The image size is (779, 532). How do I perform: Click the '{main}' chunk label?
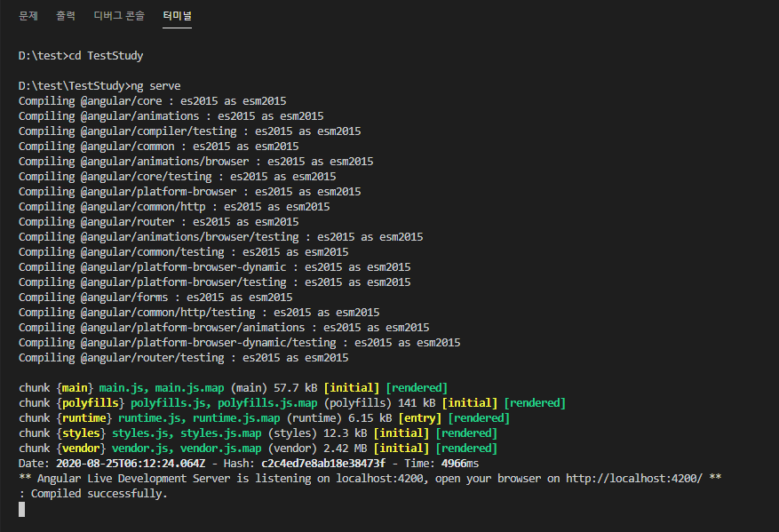pyautogui.click(x=75, y=388)
